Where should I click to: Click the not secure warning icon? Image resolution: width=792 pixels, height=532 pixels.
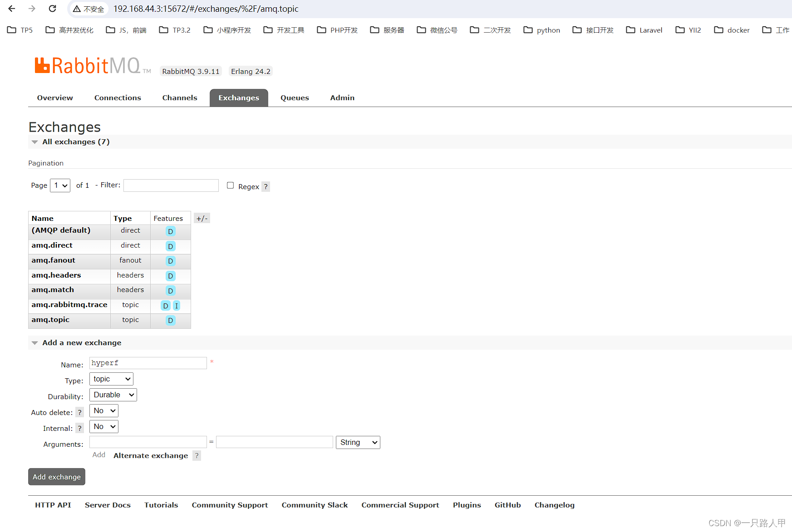coord(77,9)
